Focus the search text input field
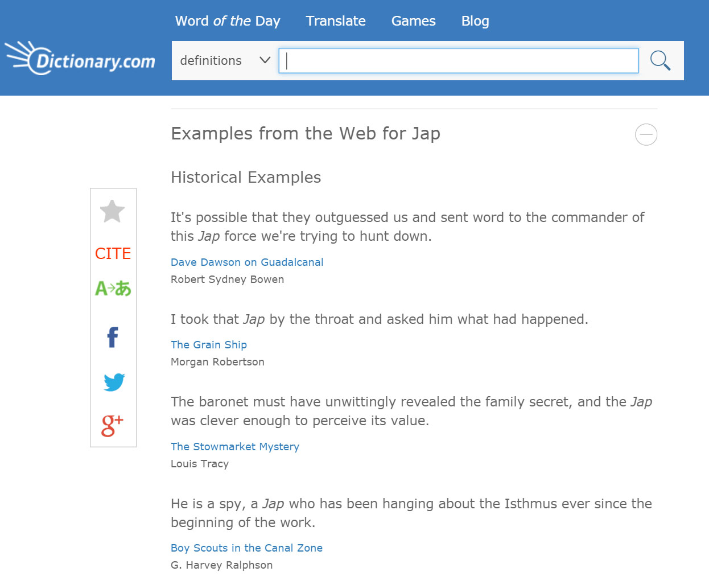The width and height of the screenshot is (709, 588). [459, 60]
